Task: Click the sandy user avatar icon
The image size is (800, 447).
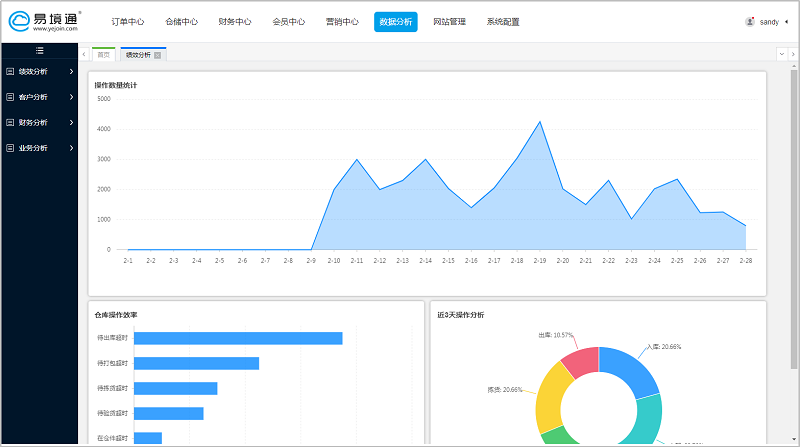Action: click(x=750, y=21)
